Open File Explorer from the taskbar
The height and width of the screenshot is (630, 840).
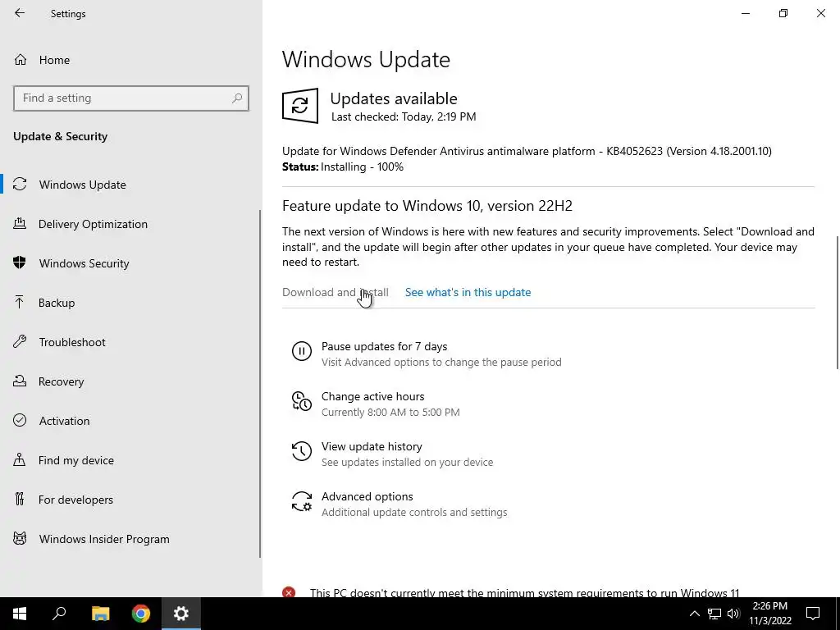100,614
